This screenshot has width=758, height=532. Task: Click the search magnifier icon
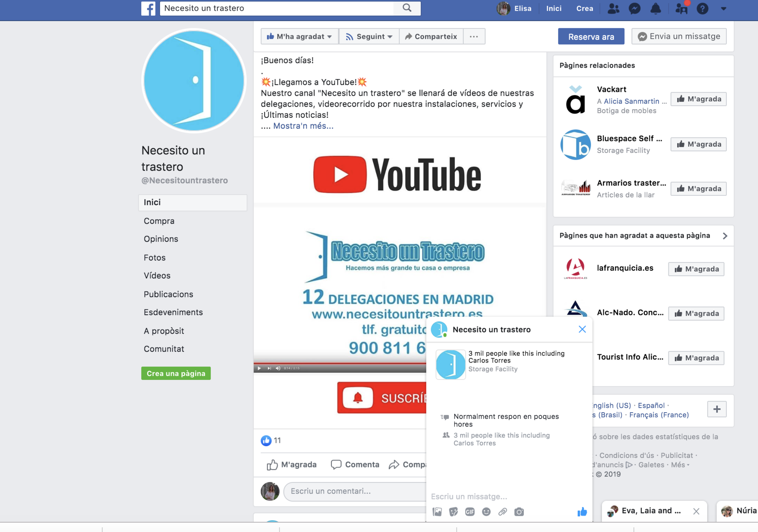click(x=407, y=8)
